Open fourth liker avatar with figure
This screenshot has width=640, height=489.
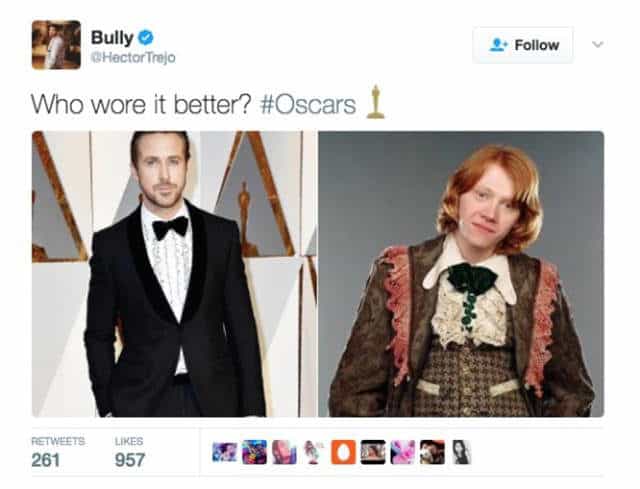(x=313, y=452)
